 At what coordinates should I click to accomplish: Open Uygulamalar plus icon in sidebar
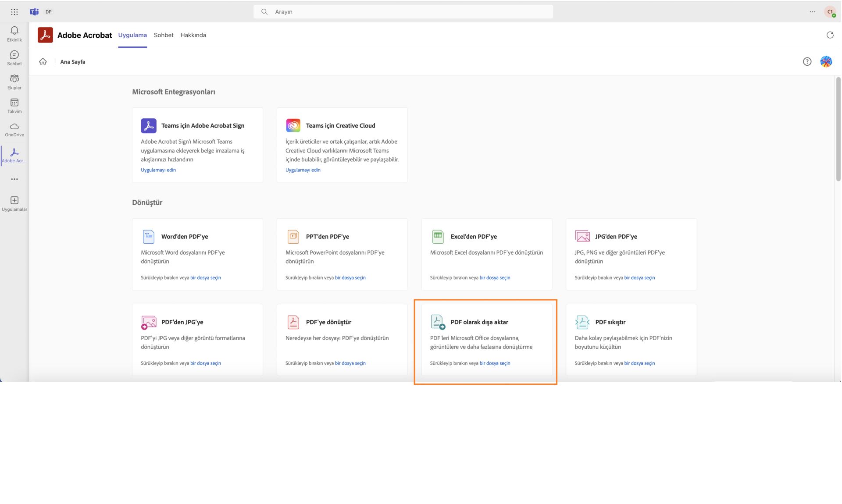click(14, 200)
